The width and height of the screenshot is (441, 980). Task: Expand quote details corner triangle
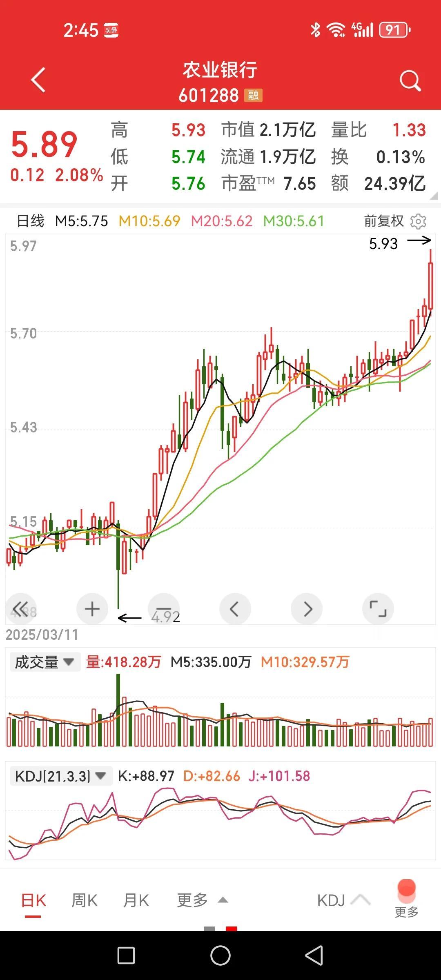coord(433,196)
